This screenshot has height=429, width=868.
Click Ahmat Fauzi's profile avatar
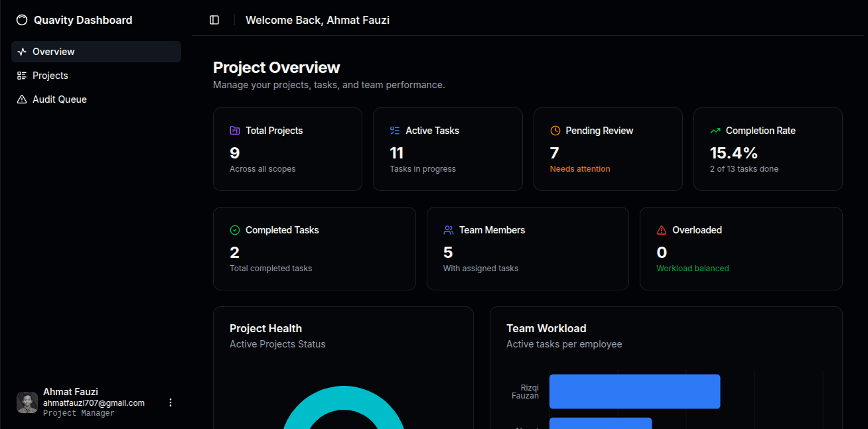point(27,402)
